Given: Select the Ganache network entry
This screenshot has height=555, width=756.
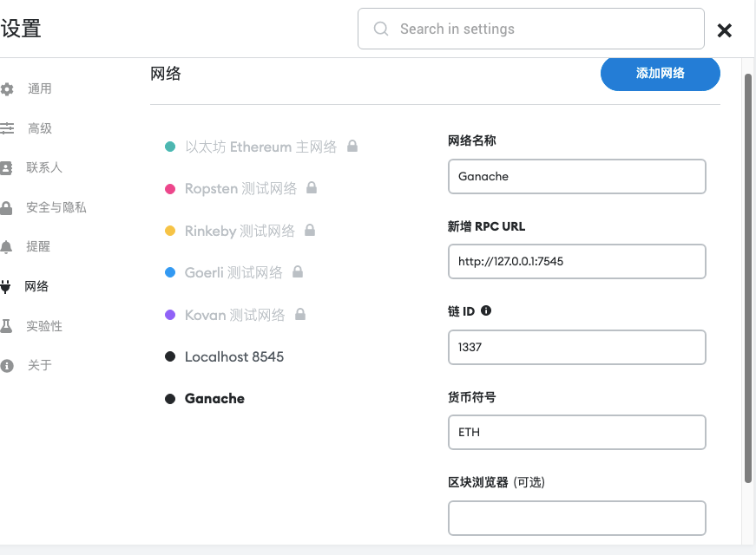Looking at the screenshot, I should [x=214, y=399].
